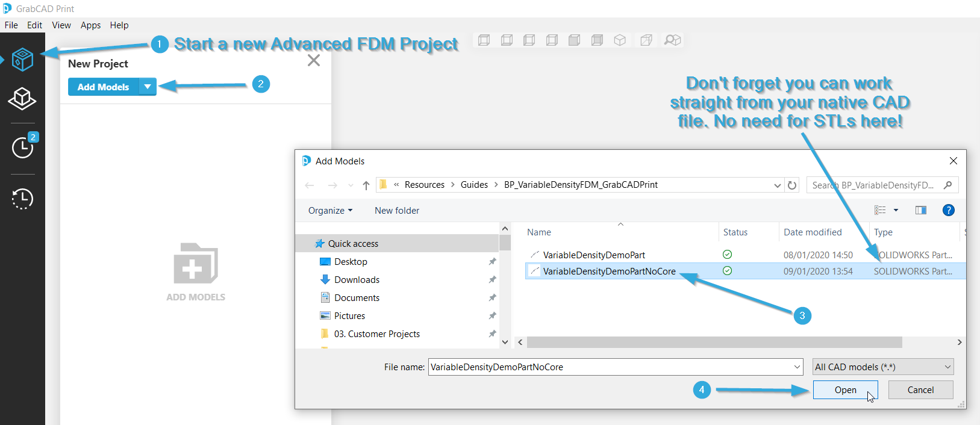Open the Advanced FDM project icon in sidebar
The width and height of the screenshot is (980, 425).
(x=22, y=60)
